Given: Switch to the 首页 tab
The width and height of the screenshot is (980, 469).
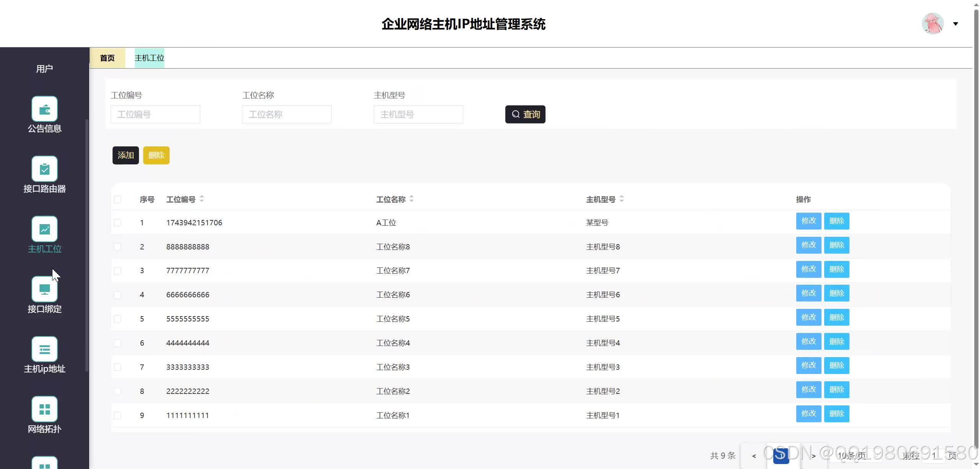Looking at the screenshot, I should [107, 58].
